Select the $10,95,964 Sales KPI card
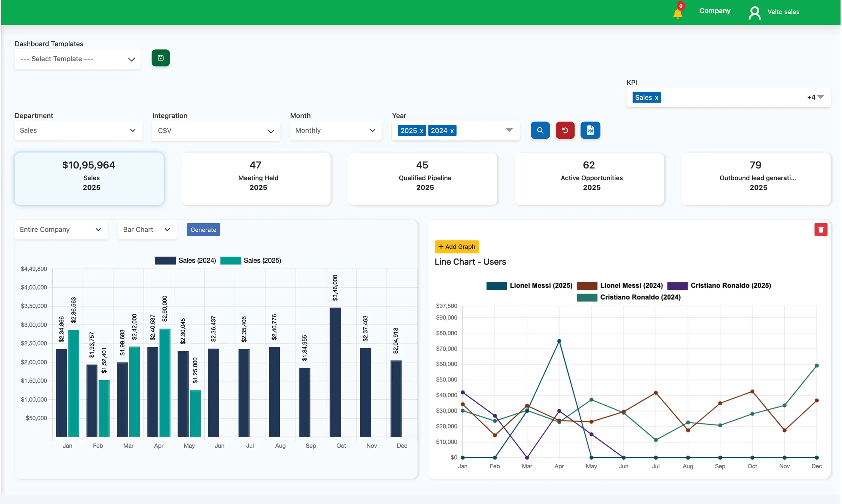This screenshot has width=842, height=504. [x=89, y=179]
